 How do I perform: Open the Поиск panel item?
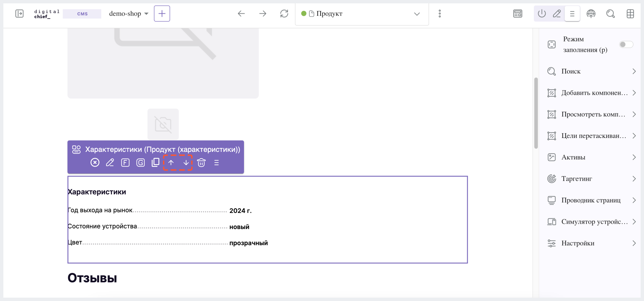tap(591, 71)
